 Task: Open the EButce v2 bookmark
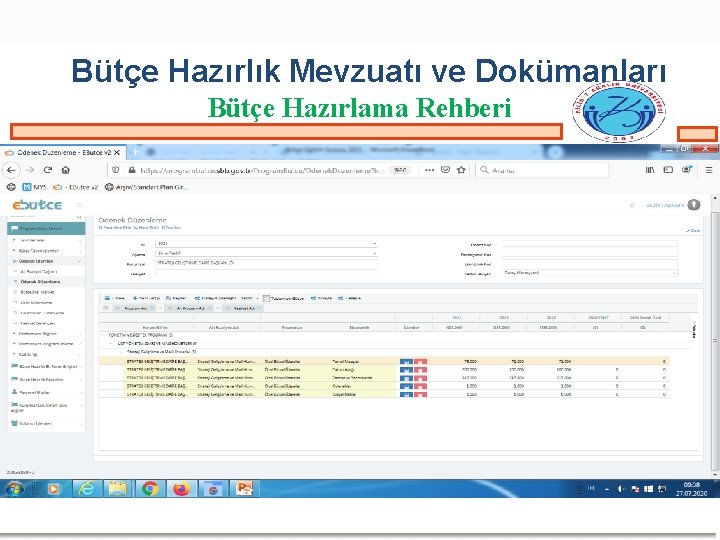coord(76,187)
